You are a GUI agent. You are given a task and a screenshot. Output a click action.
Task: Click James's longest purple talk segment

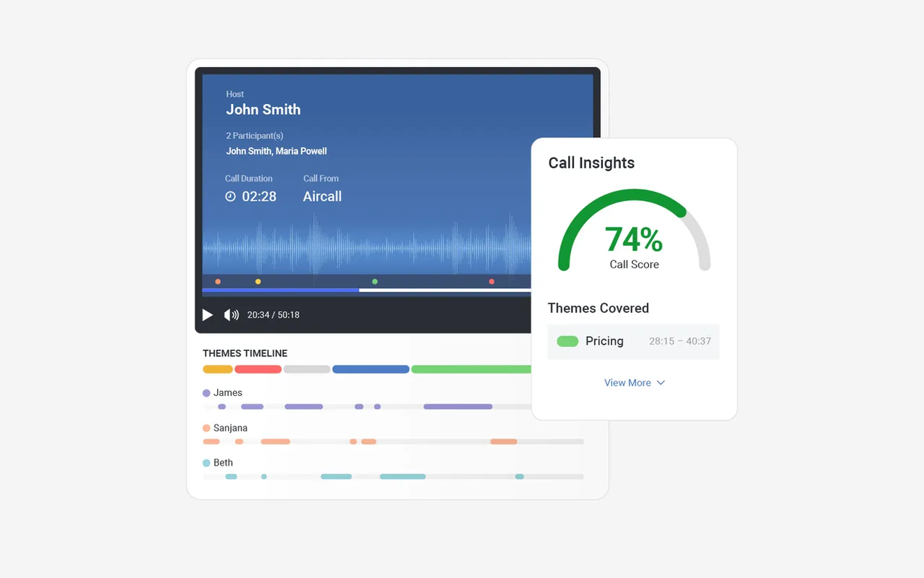pyautogui.click(x=458, y=406)
